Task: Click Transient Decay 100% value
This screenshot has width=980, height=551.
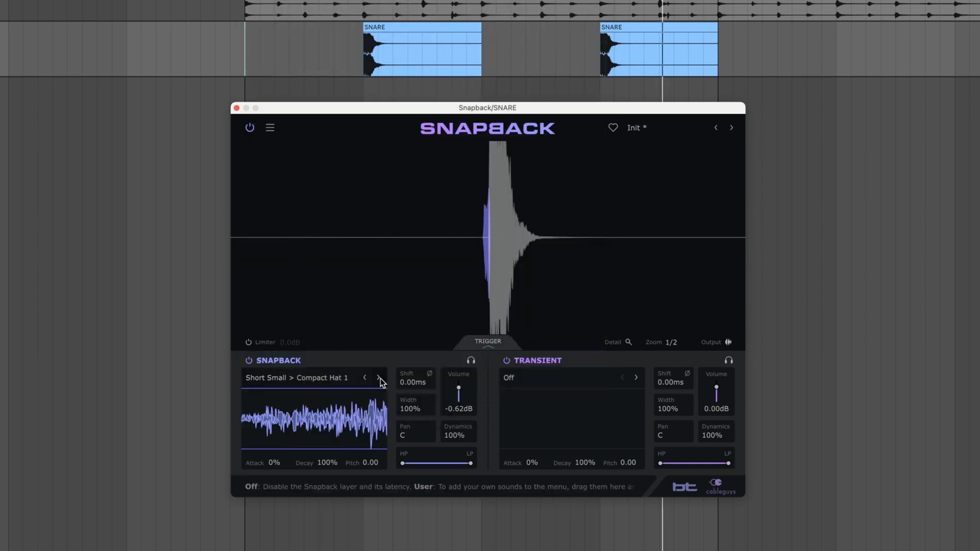Action: pos(585,463)
